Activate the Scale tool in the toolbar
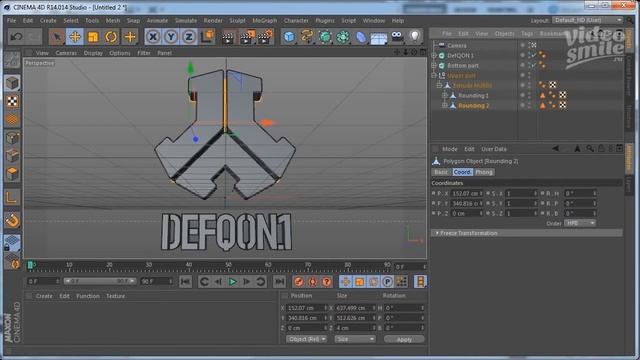 click(93, 37)
